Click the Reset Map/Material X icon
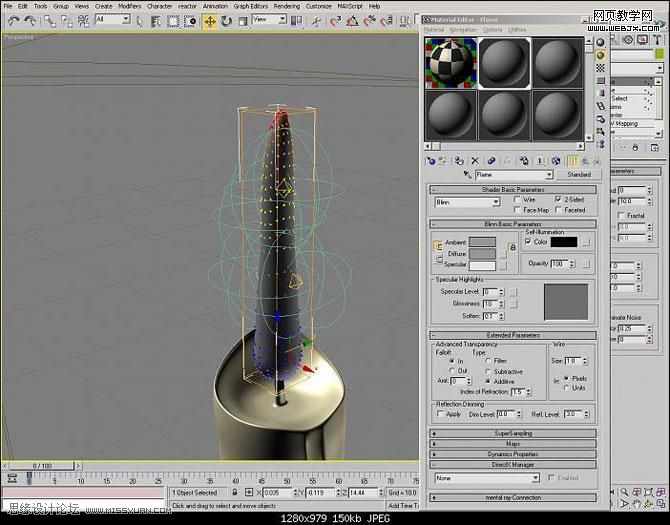 (475, 161)
